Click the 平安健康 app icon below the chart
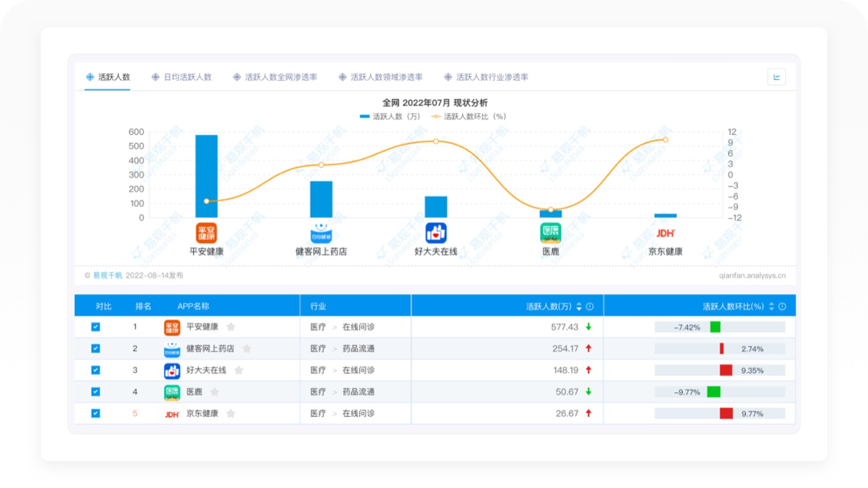Viewport: 868px width, 488px height. [x=207, y=233]
